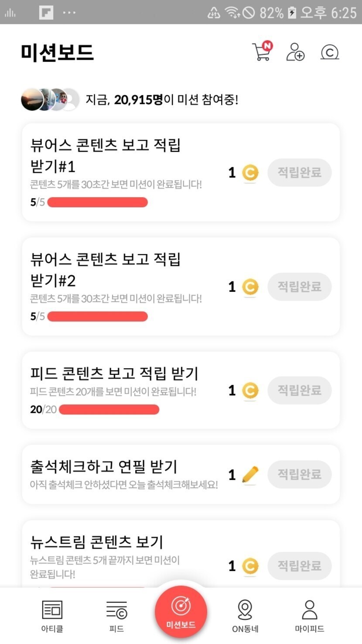Open the shopping cart icon
362x644 pixels.
tap(262, 52)
